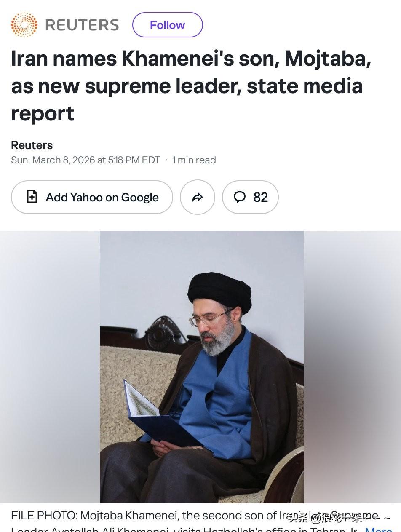Click the article timestamp March 8, 2026
Viewport: 401px width, 532px height.
click(x=86, y=160)
